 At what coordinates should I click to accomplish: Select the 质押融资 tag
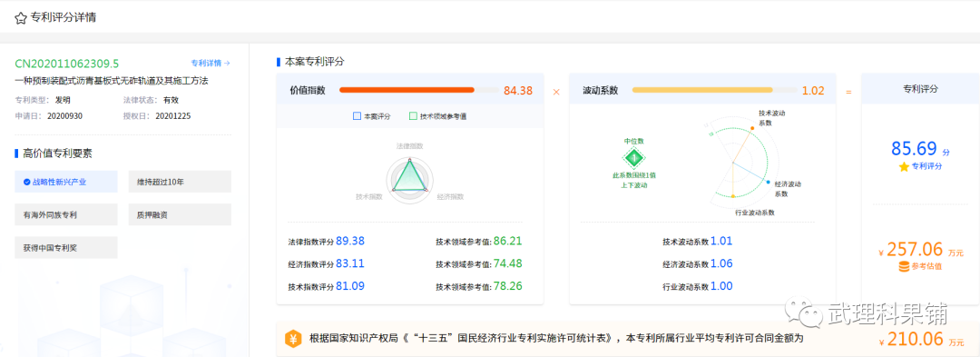(180, 214)
